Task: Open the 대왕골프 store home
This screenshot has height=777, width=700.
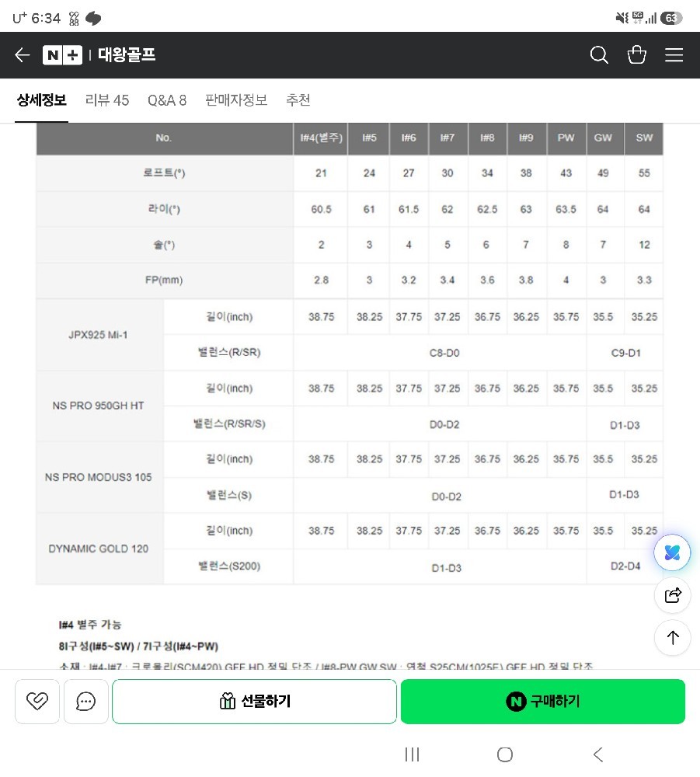Action: (127, 54)
